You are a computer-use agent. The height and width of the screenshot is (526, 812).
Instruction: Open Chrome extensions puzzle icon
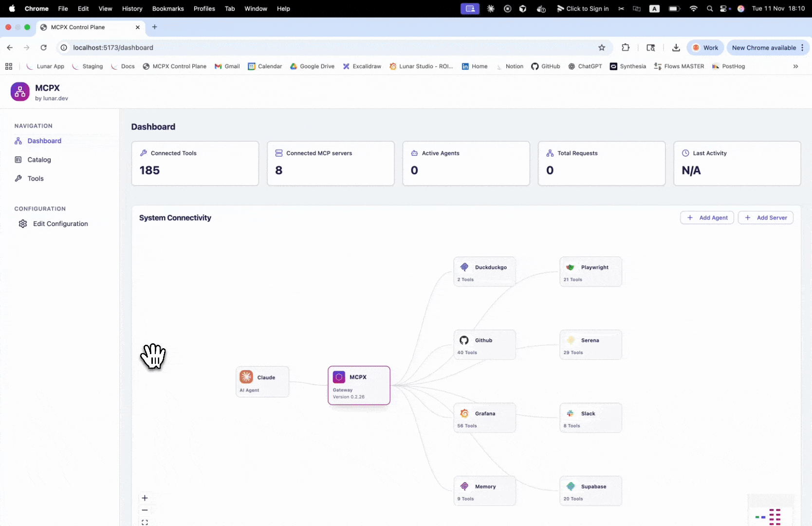click(x=626, y=48)
